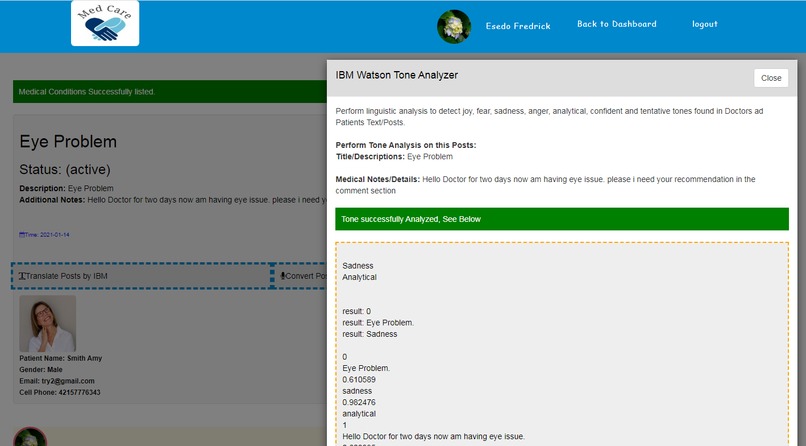Click the Patient Name: Smith Amy text
Image resolution: width=806 pixels, height=446 pixels.
click(x=61, y=358)
